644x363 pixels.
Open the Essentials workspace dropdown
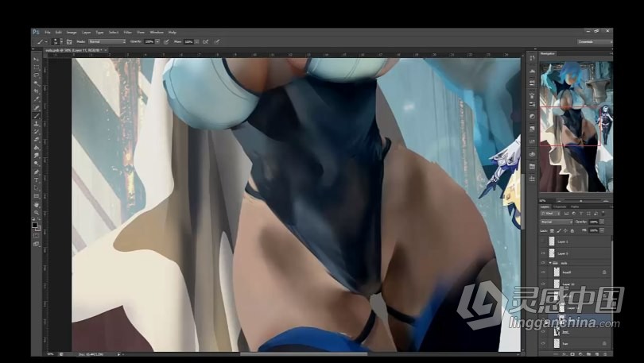pos(594,41)
